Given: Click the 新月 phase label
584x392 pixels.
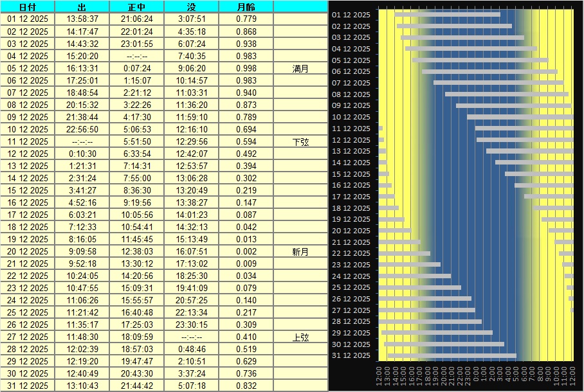Looking at the screenshot, I should click(x=300, y=252).
